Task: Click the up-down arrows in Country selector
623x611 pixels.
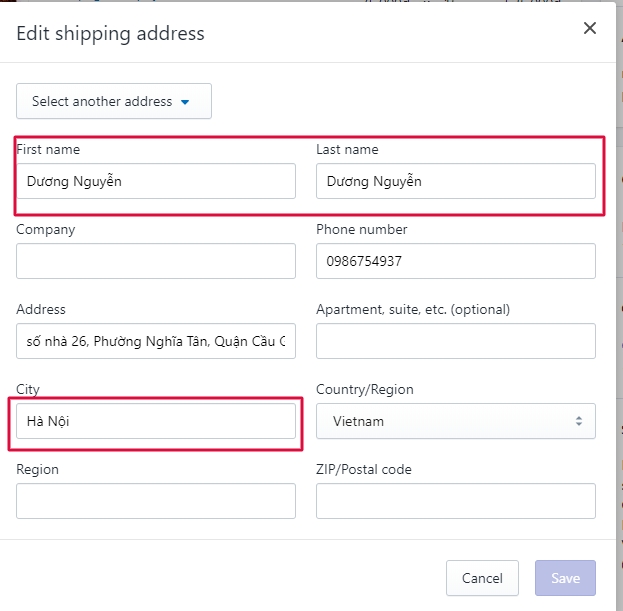Action: (x=578, y=421)
